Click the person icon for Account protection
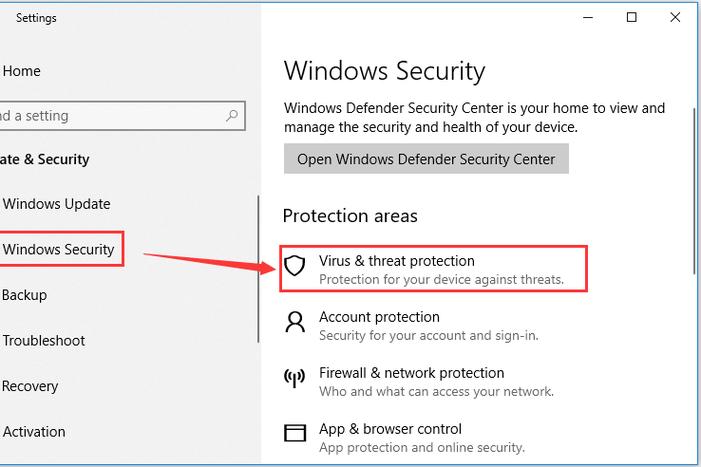The image size is (701, 467). tap(295, 322)
